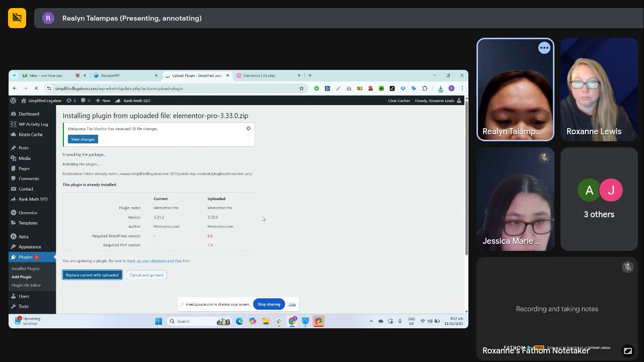This screenshot has width=644, height=362.
Task: Open Chrome three-dot menu
Action: (x=462, y=88)
